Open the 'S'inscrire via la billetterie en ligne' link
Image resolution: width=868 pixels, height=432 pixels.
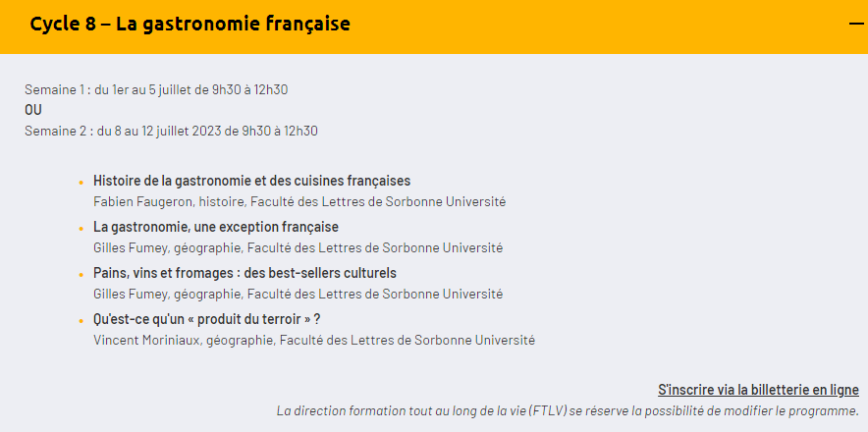tap(758, 390)
